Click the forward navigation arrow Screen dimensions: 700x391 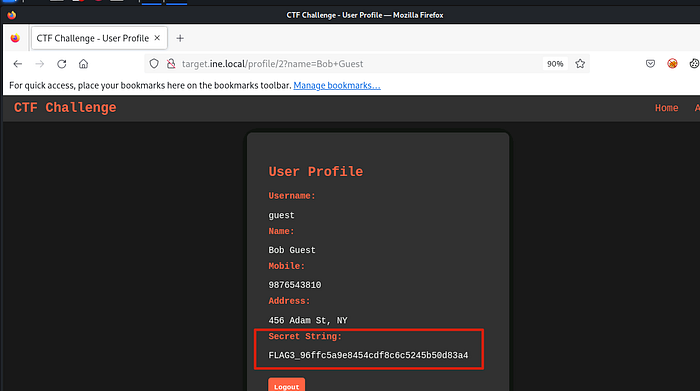pyautogui.click(x=40, y=64)
